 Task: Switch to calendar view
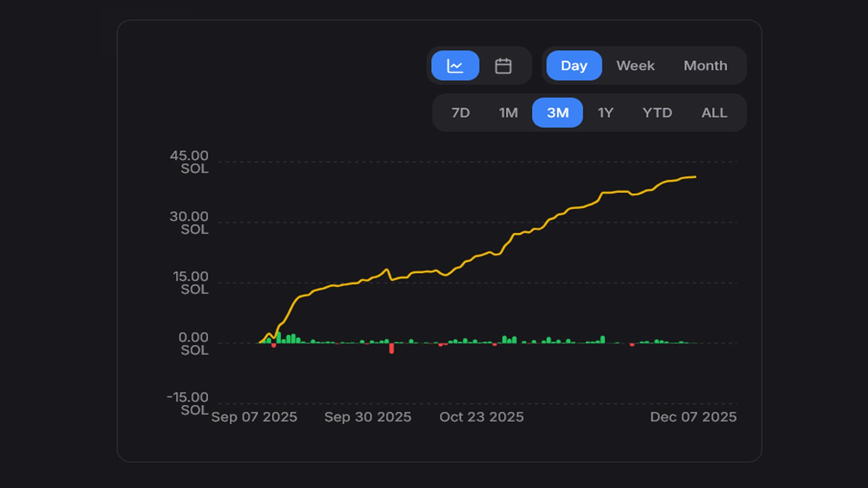(503, 66)
